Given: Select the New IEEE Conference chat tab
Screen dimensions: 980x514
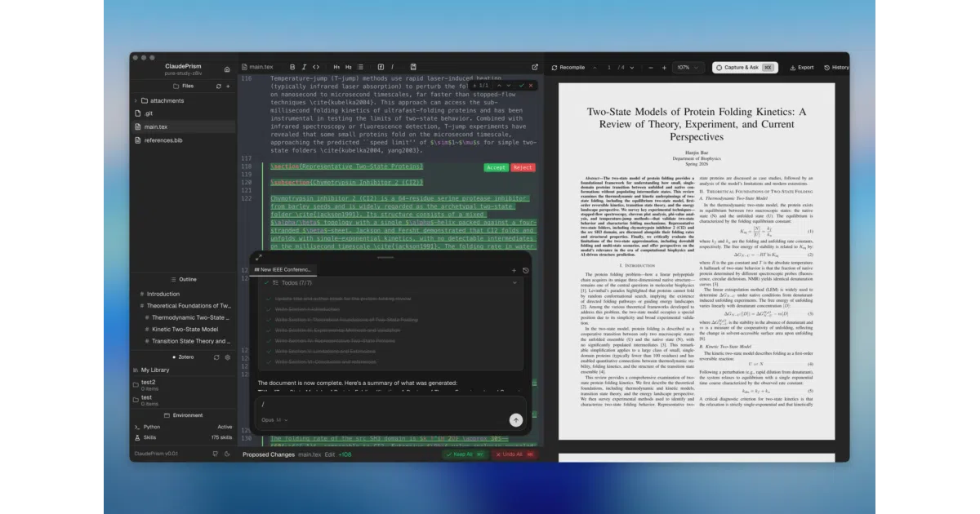Looking at the screenshot, I should pos(283,270).
